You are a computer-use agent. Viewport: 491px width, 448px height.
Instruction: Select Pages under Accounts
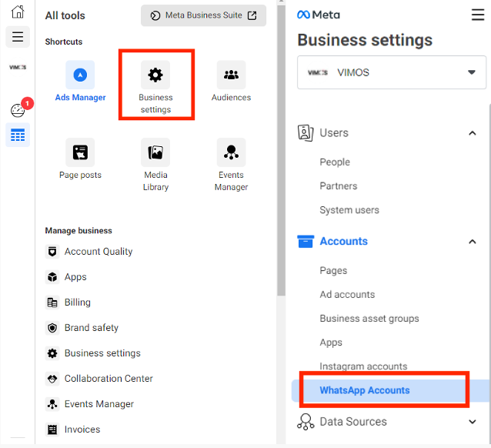[333, 271]
